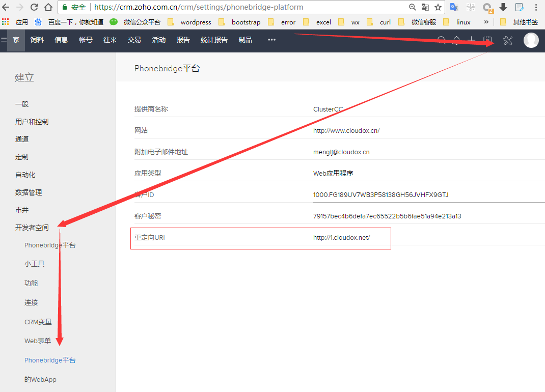This screenshot has width=545, height=392.
Task: Open the calendar icon in header
Action: 487,41
